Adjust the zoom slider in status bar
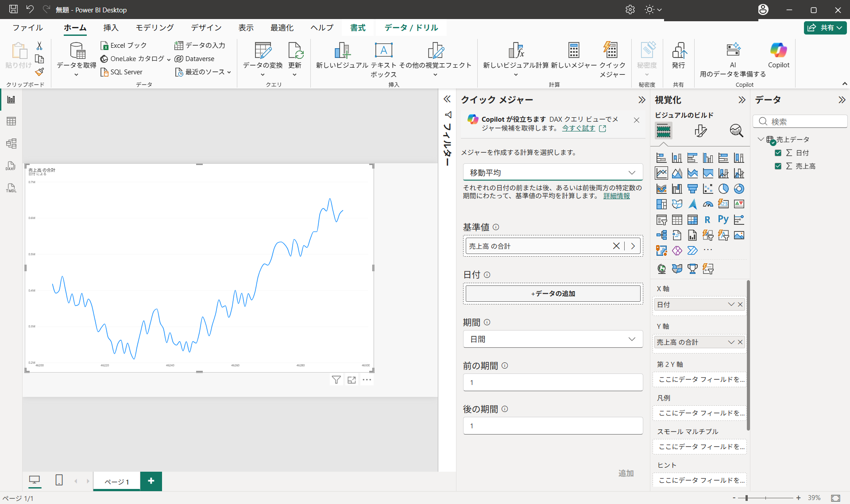850x504 pixels. (x=746, y=498)
